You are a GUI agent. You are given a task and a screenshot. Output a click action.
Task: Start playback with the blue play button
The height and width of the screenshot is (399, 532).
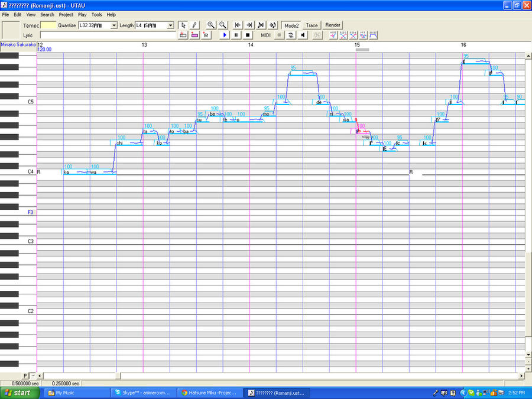pos(225,35)
